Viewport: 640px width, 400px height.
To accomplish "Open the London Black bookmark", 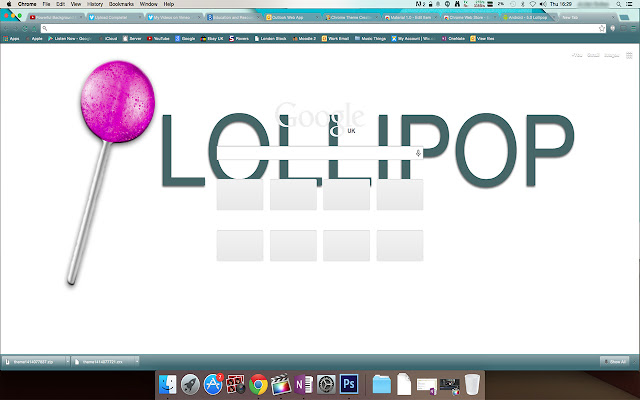I will 271,38.
